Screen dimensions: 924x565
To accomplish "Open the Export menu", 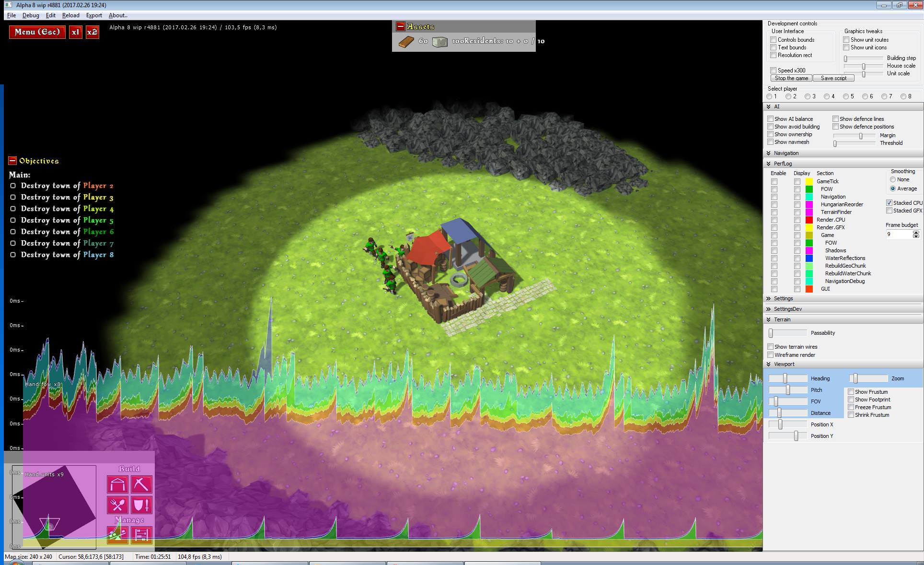I will click(94, 15).
